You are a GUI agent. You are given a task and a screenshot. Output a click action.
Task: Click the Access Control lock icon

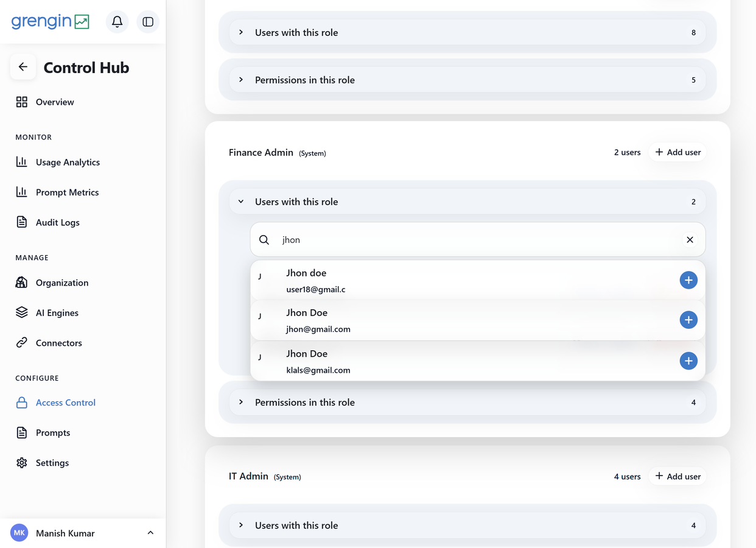(22, 402)
